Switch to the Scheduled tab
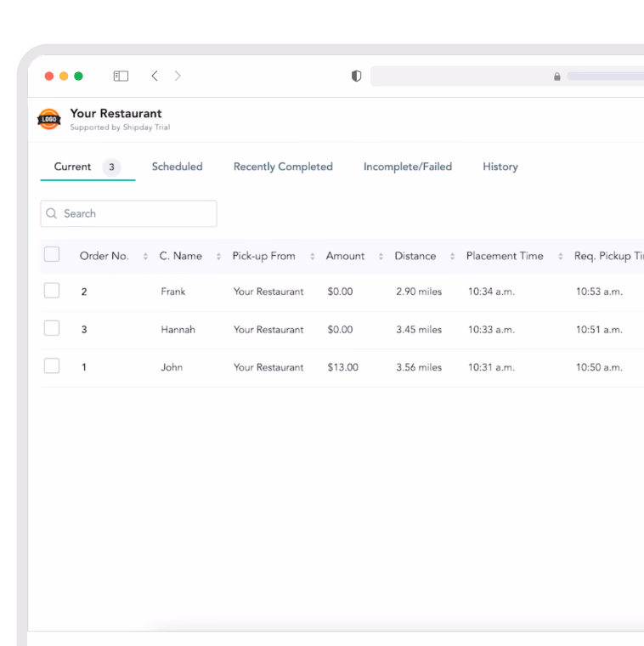The height and width of the screenshot is (646, 644). point(177,167)
